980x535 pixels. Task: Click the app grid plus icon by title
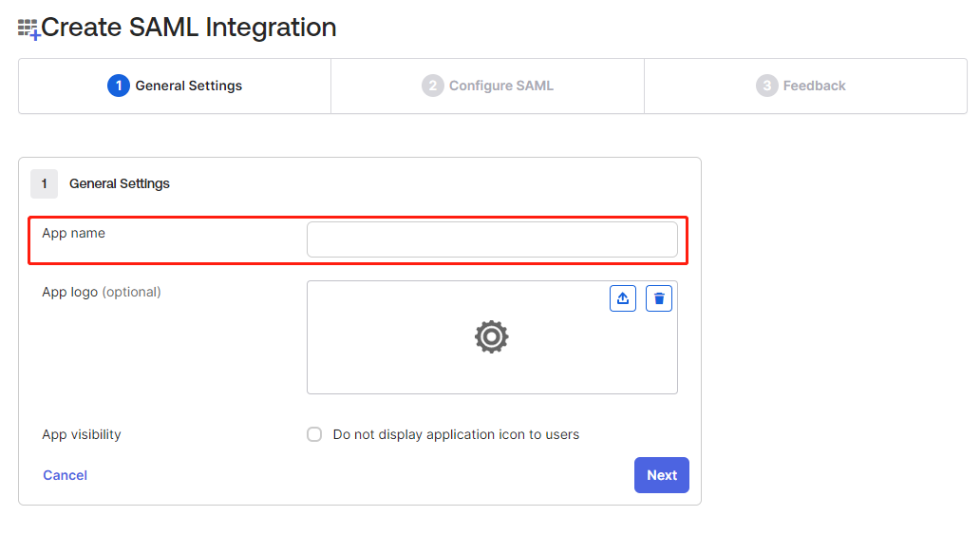point(28,29)
